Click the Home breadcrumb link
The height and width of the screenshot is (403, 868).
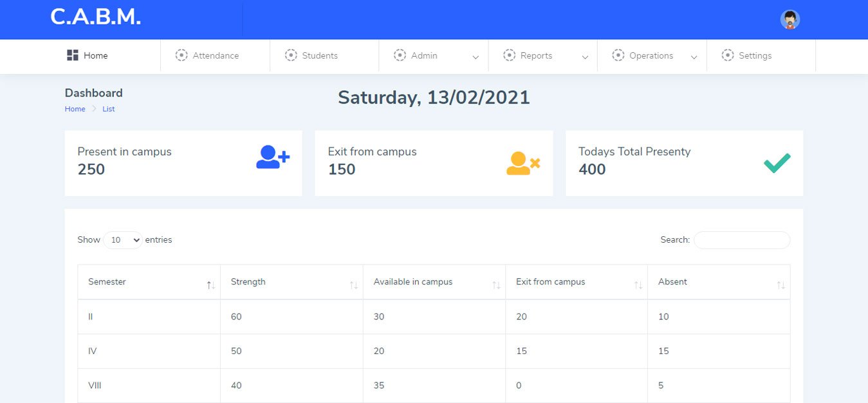click(75, 109)
